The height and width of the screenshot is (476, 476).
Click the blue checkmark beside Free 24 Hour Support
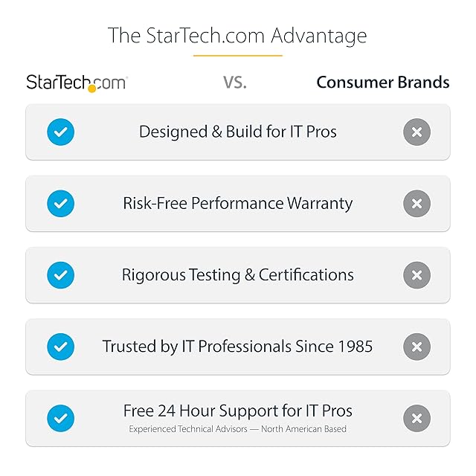pos(60,418)
